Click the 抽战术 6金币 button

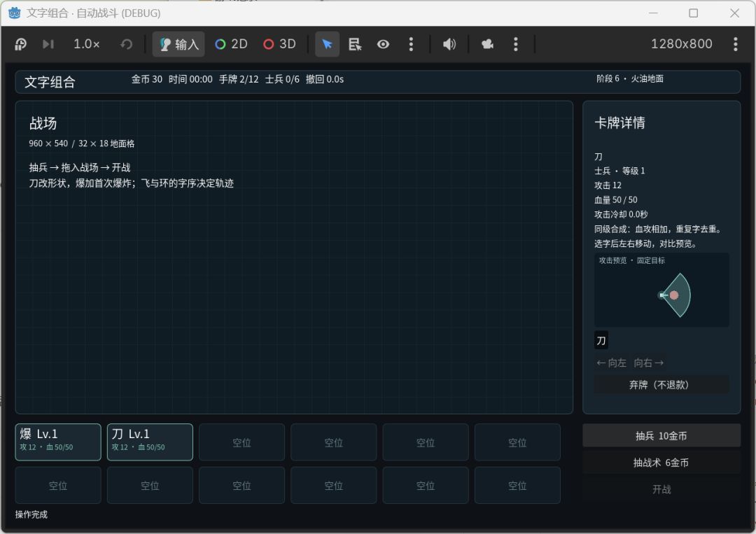[x=661, y=463]
